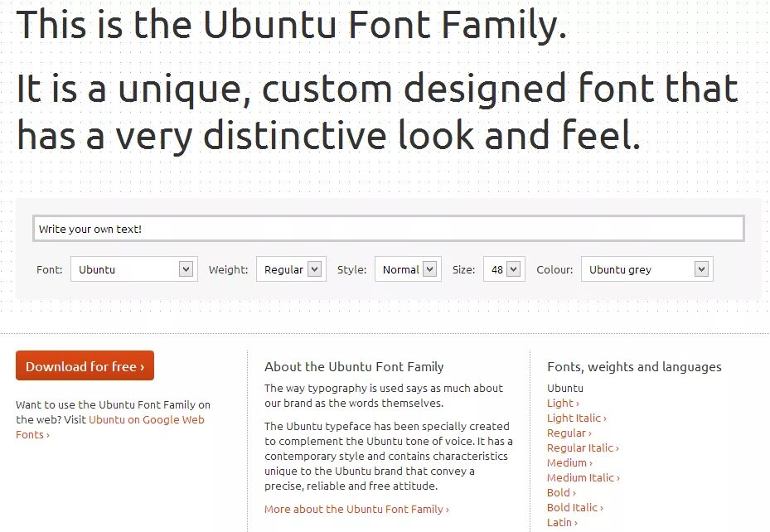Click the About the Ubuntu Font Family heading
Viewport: 770px width, 532px height.
354,366
